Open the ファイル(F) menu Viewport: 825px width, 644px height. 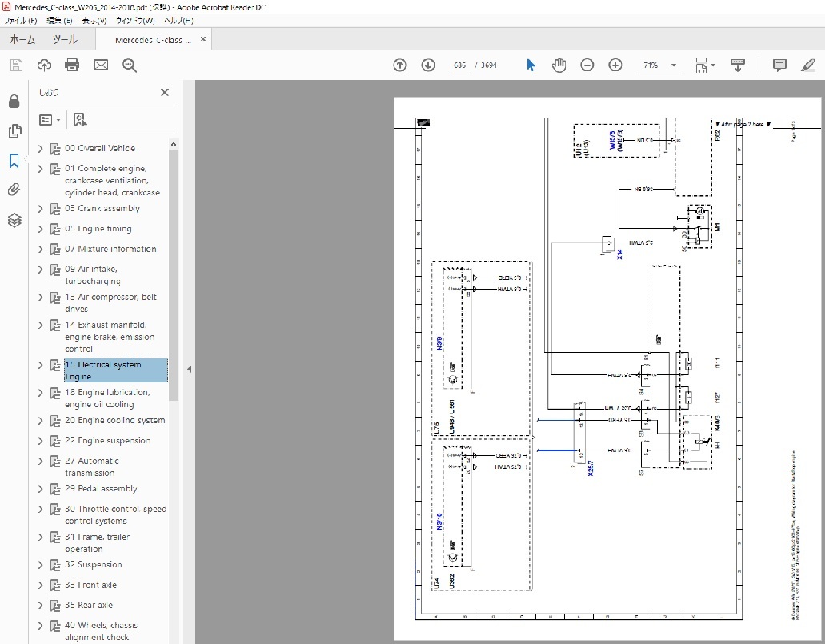[x=21, y=21]
